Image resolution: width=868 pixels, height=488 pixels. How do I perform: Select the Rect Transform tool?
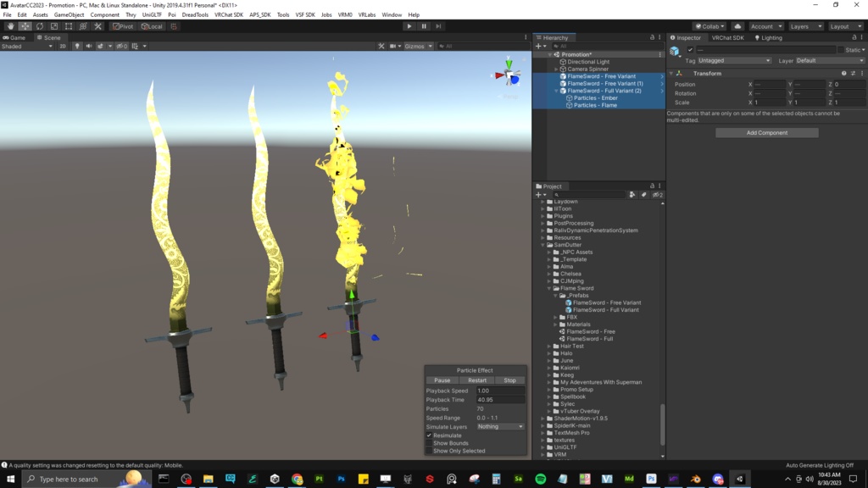pyautogui.click(x=68, y=26)
